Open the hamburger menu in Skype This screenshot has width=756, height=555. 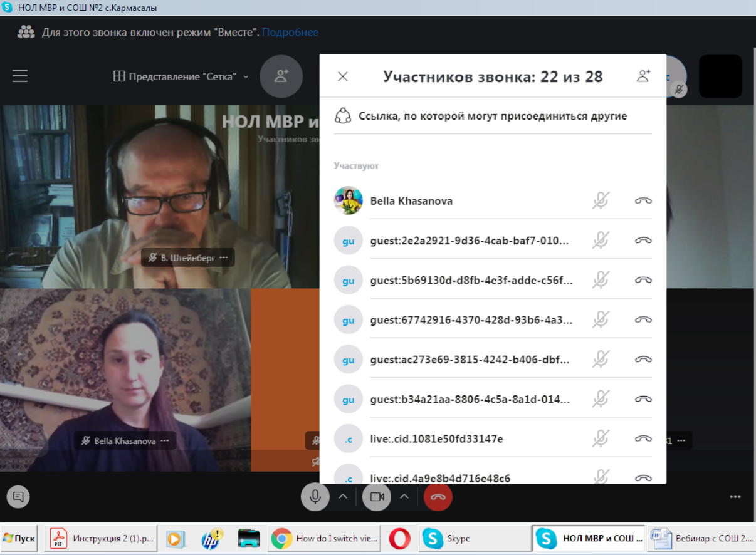click(x=20, y=76)
